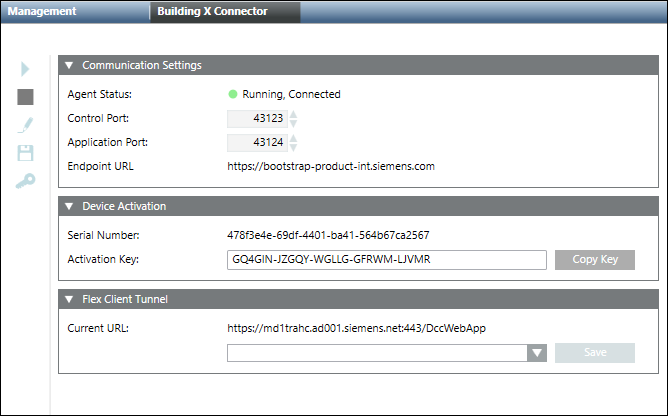Collapse the Device Activation section
The image size is (668, 416).
pyautogui.click(x=69, y=207)
